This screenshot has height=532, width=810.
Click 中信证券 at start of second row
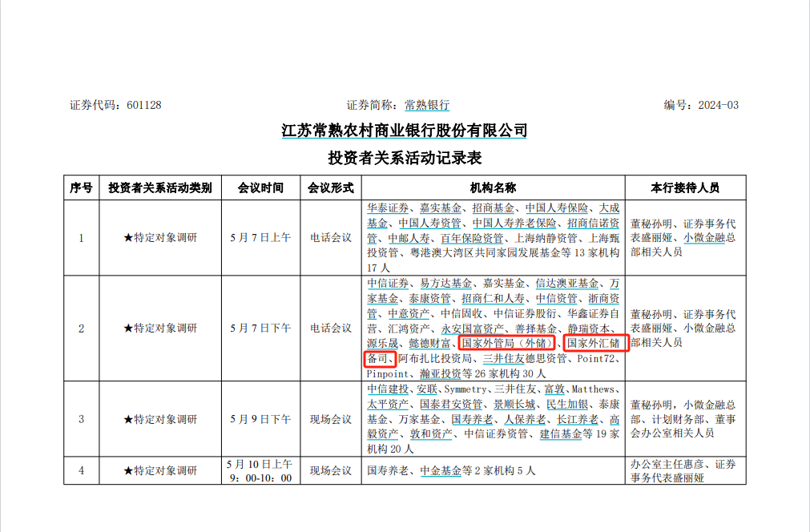388,283
